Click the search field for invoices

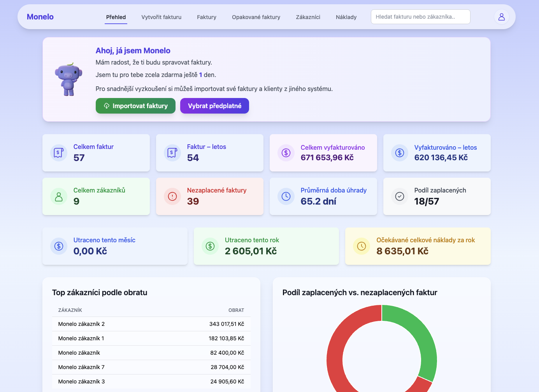[420, 17]
